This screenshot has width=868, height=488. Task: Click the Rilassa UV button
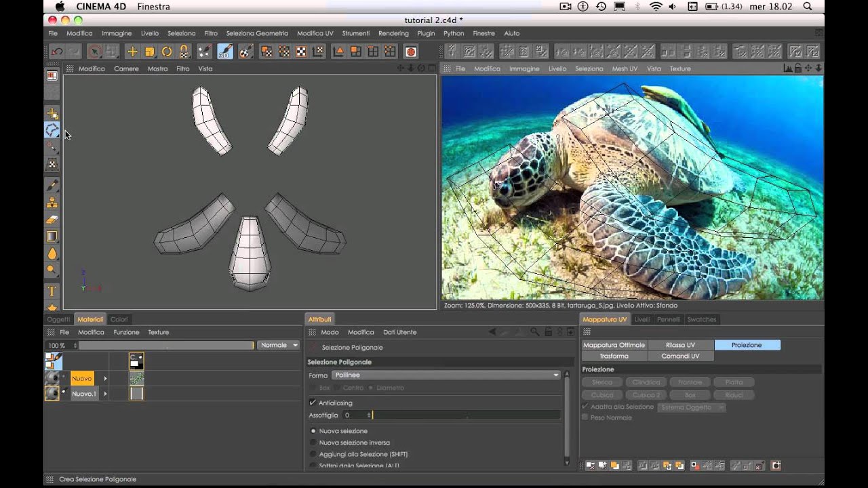point(680,345)
